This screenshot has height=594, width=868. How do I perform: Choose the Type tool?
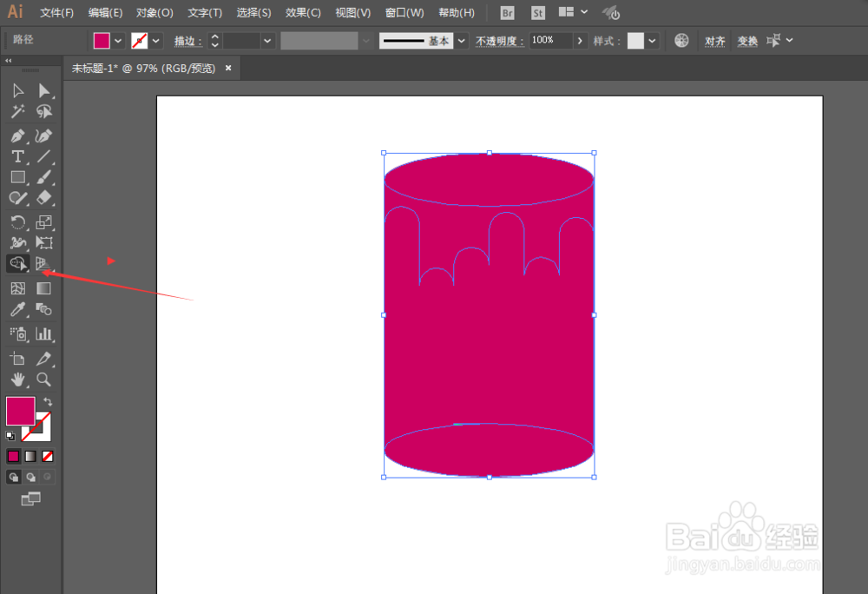tap(17, 156)
